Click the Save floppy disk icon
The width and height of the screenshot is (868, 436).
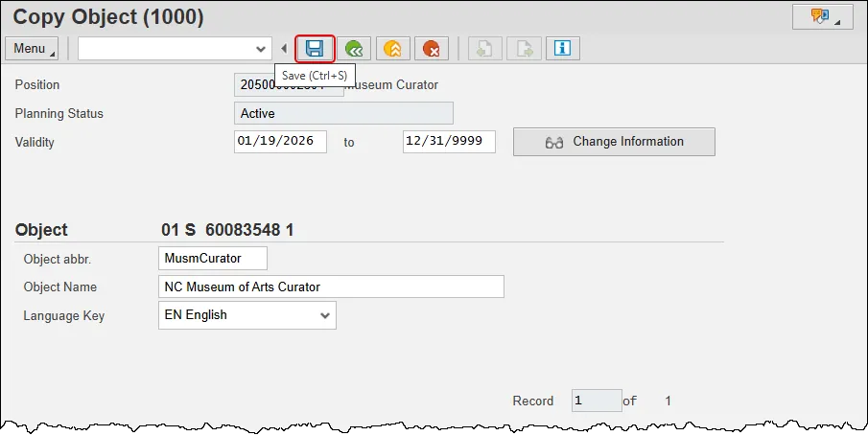pos(315,49)
